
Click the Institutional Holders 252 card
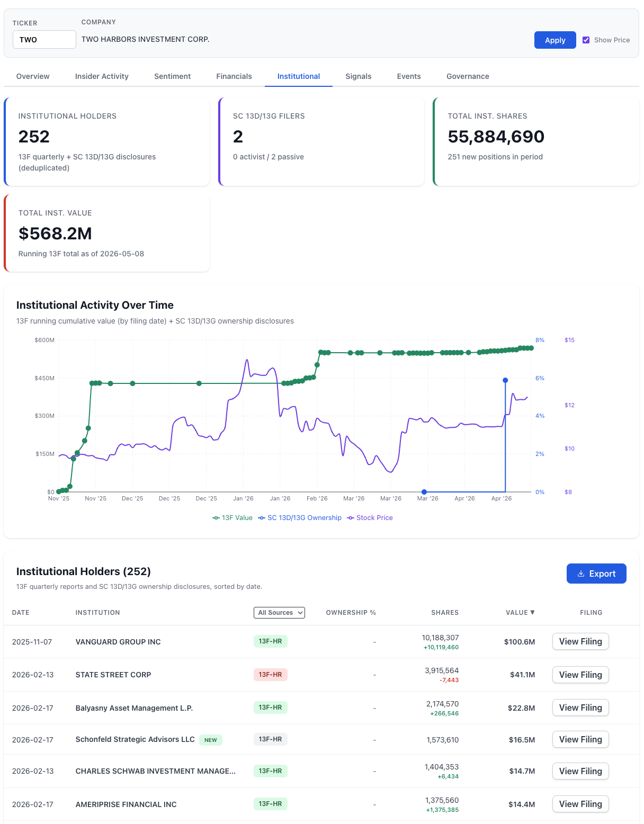pos(107,141)
